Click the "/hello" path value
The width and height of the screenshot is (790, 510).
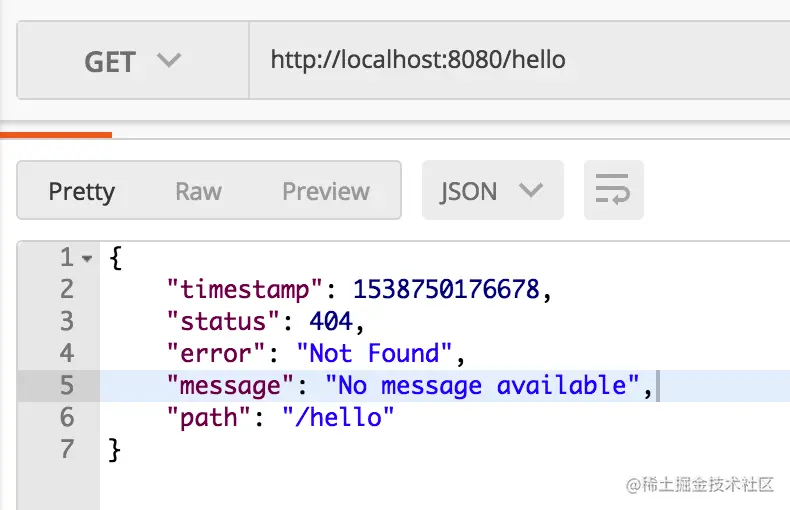(x=338, y=418)
